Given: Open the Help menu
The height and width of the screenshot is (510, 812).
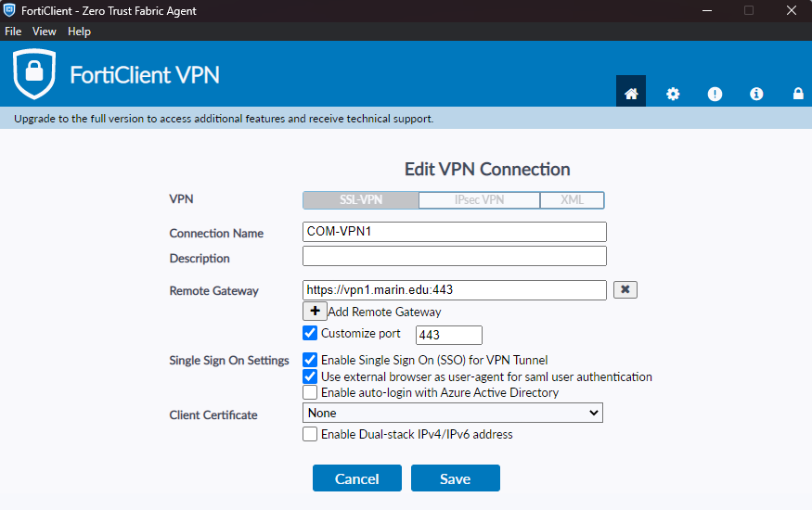Looking at the screenshot, I should [80, 32].
